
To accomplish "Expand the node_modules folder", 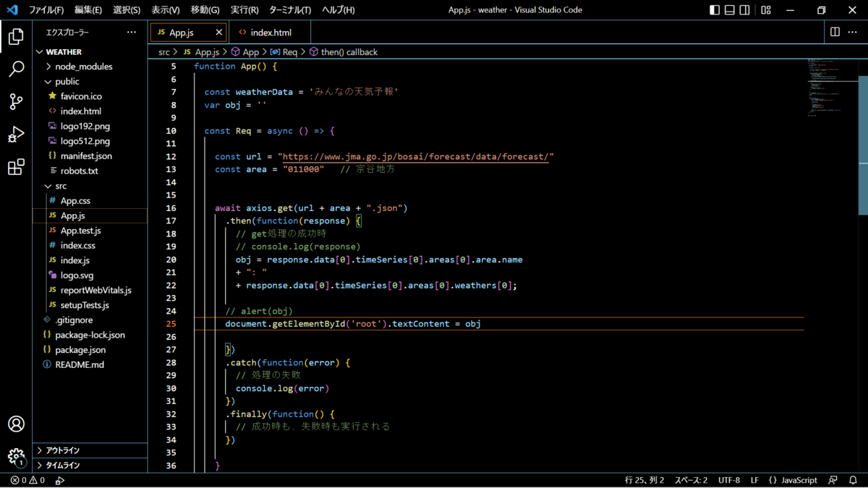I will coord(90,67).
